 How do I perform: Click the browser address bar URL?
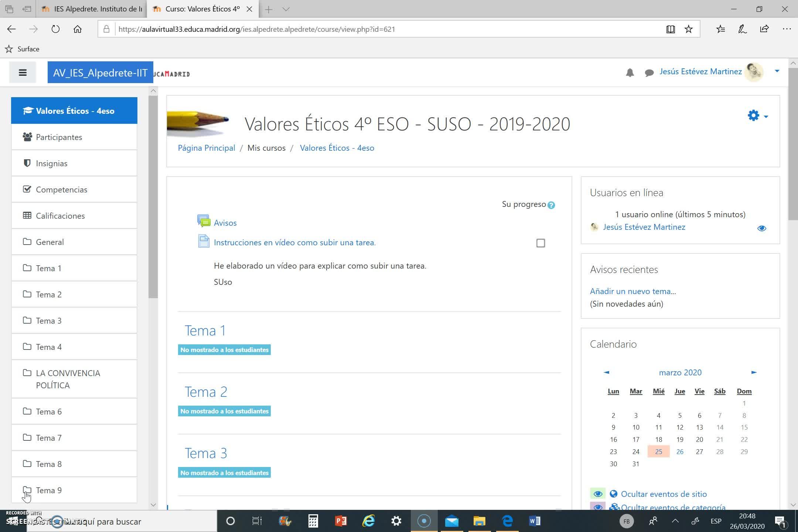coord(257,29)
